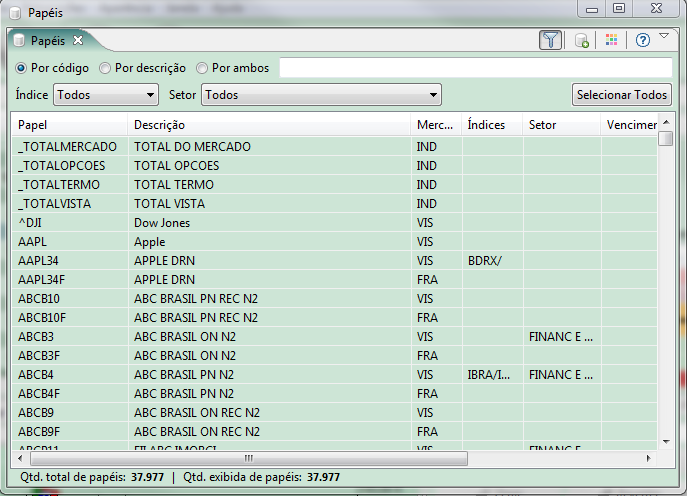Close the Papéis tab
The height and width of the screenshot is (496, 687).
[x=78, y=40]
